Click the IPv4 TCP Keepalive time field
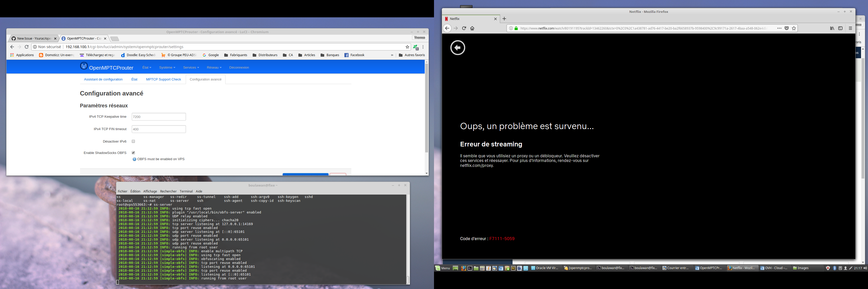The width and height of the screenshot is (868, 289). point(159,117)
